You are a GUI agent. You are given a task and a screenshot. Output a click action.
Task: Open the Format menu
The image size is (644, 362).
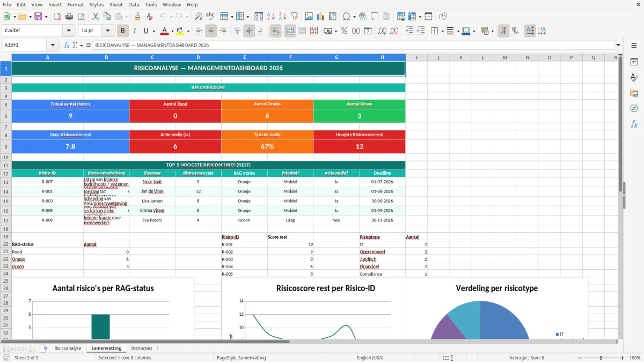[x=76, y=4]
